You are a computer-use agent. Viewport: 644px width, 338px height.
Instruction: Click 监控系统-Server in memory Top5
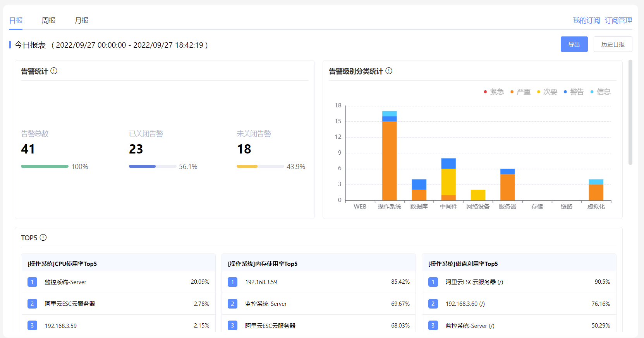[266, 304]
